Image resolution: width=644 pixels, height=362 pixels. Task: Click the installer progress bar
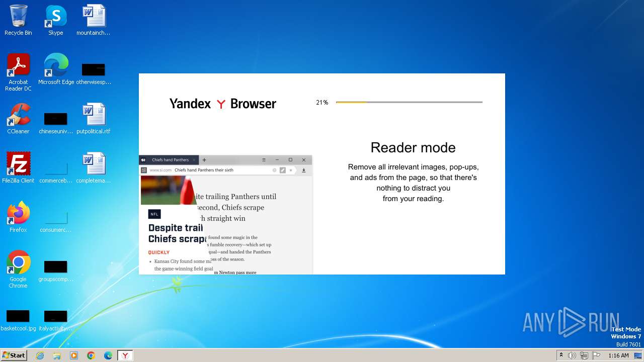click(409, 102)
